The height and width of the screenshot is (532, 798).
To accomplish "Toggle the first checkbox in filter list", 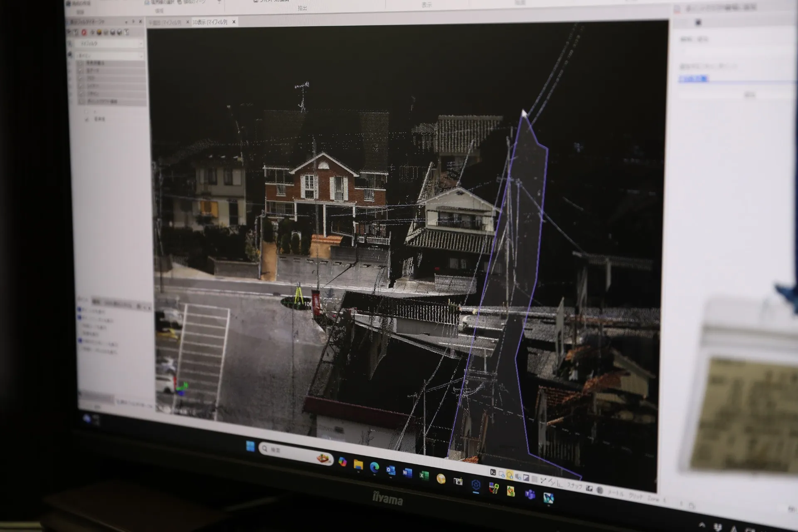I will (x=81, y=63).
